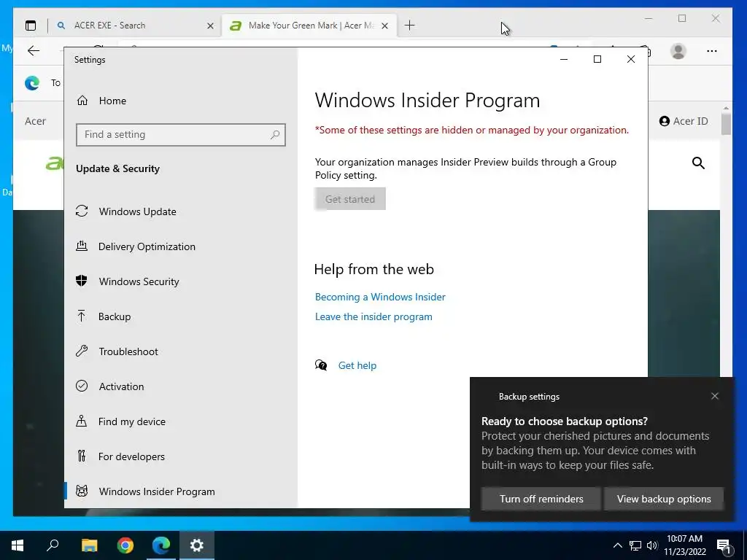
Task: Open Leave the insider program link
Action: [x=373, y=316]
